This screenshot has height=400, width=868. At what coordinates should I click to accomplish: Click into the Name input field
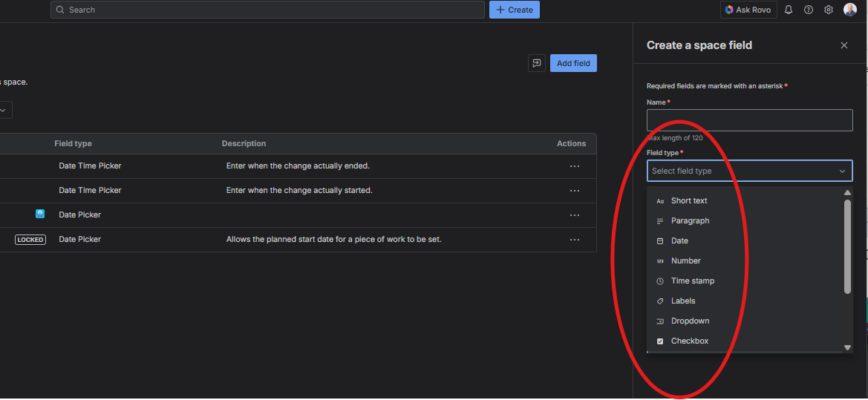[x=749, y=120]
